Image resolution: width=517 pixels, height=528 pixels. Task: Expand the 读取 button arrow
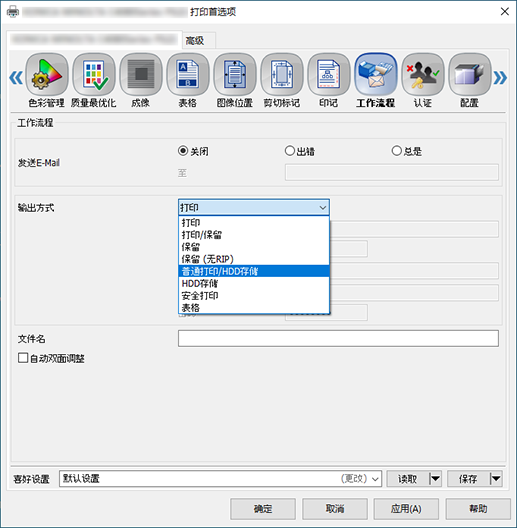(x=435, y=478)
